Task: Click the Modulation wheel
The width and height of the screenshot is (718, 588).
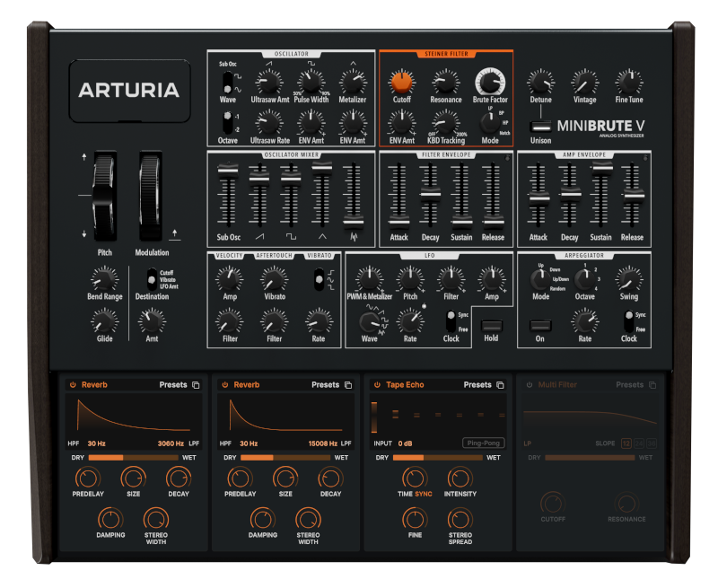Action: pos(151,196)
